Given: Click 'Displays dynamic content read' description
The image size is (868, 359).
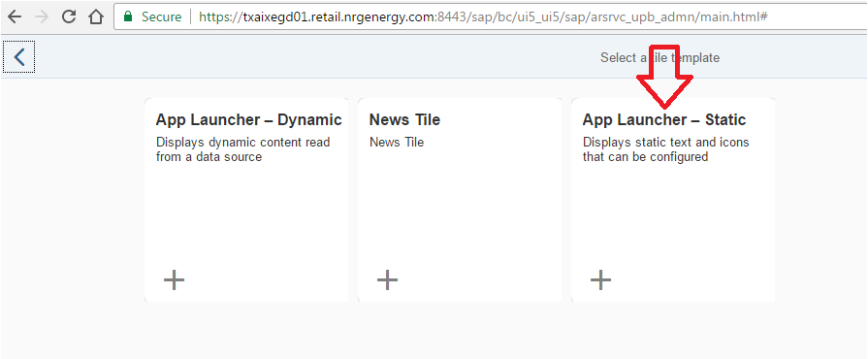Looking at the screenshot, I should 243,149.
